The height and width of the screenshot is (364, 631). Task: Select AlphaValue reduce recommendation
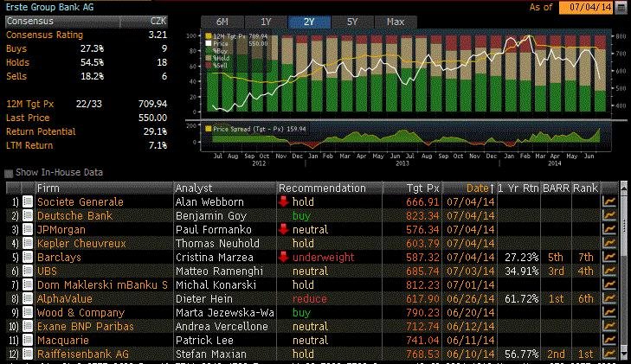click(x=310, y=299)
